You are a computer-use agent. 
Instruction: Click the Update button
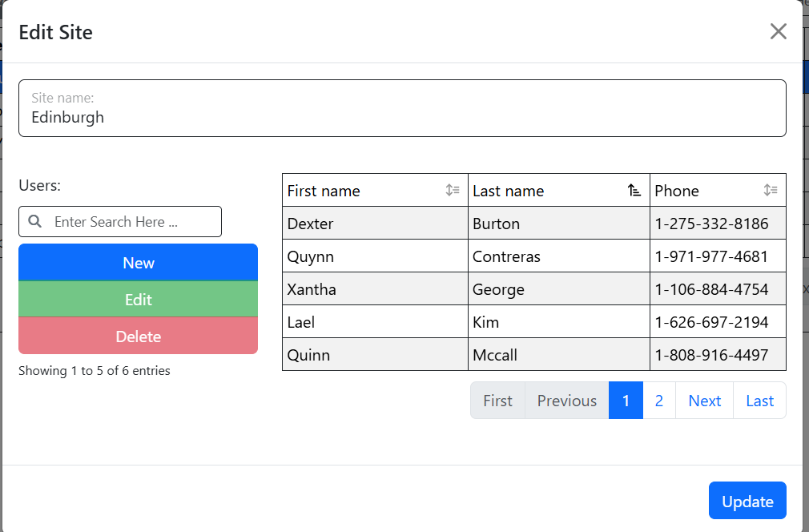[x=747, y=501]
